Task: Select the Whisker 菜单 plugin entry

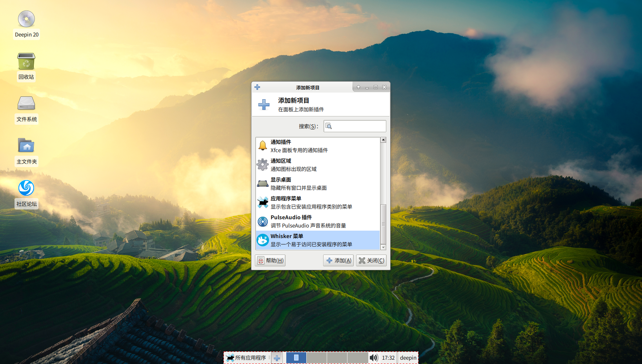Action: [318, 240]
